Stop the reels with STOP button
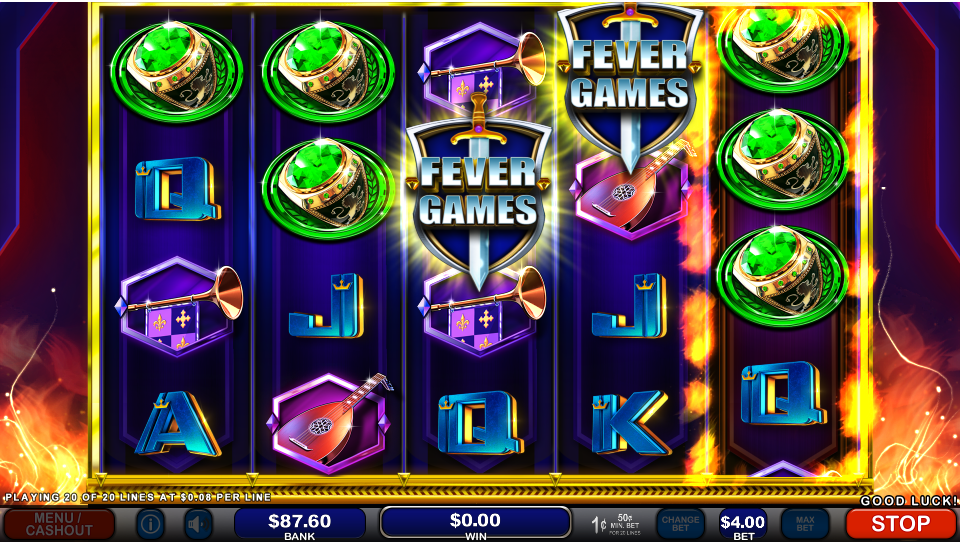This screenshot has height=542, width=960. click(x=900, y=524)
